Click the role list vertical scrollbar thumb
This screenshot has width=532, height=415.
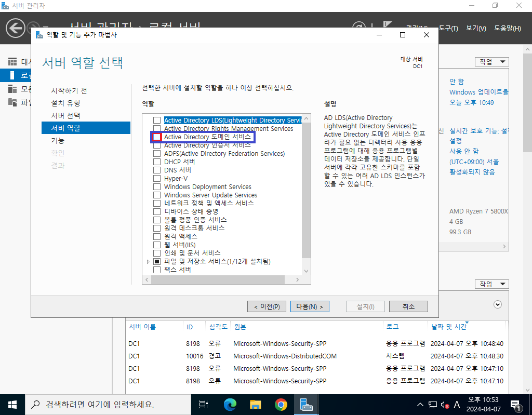pyautogui.click(x=307, y=190)
